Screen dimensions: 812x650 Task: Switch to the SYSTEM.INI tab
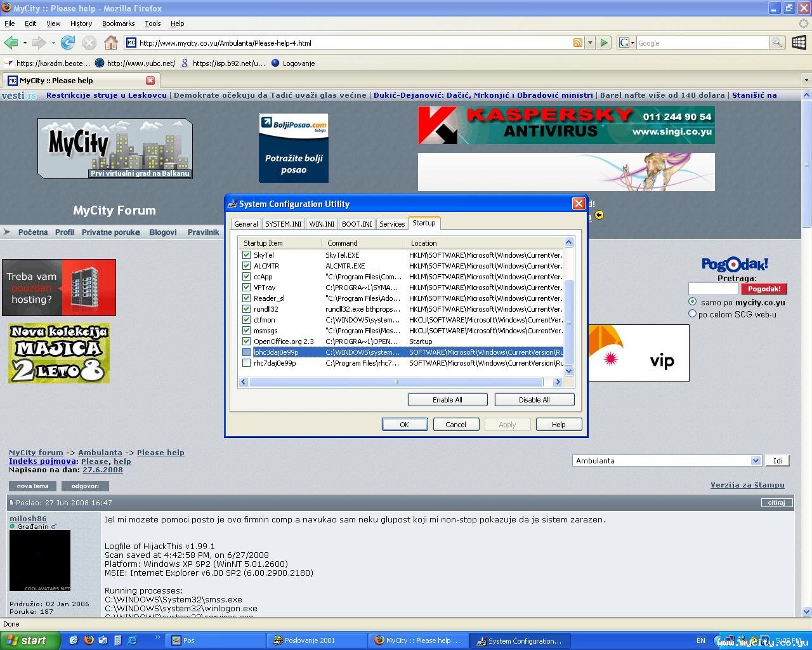[284, 224]
